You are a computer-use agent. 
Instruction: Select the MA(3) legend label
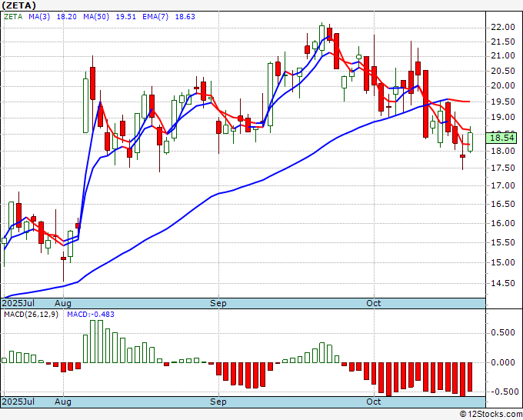[x=39, y=17]
